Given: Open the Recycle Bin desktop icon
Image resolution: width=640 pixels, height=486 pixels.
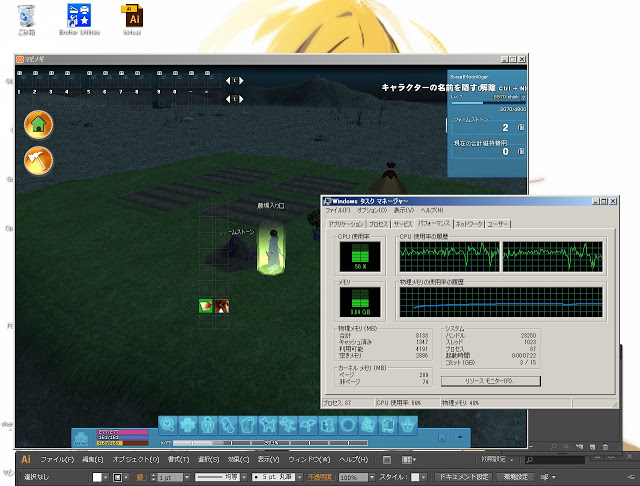Looking at the screenshot, I should pos(27,19).
